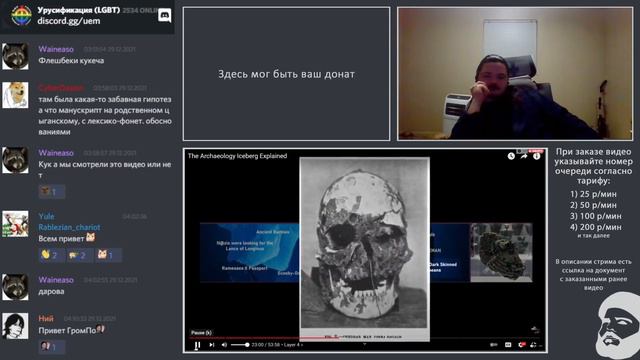640x360 pixels.
Task: Open the red username above manuscript message
Action: [61, 88]
